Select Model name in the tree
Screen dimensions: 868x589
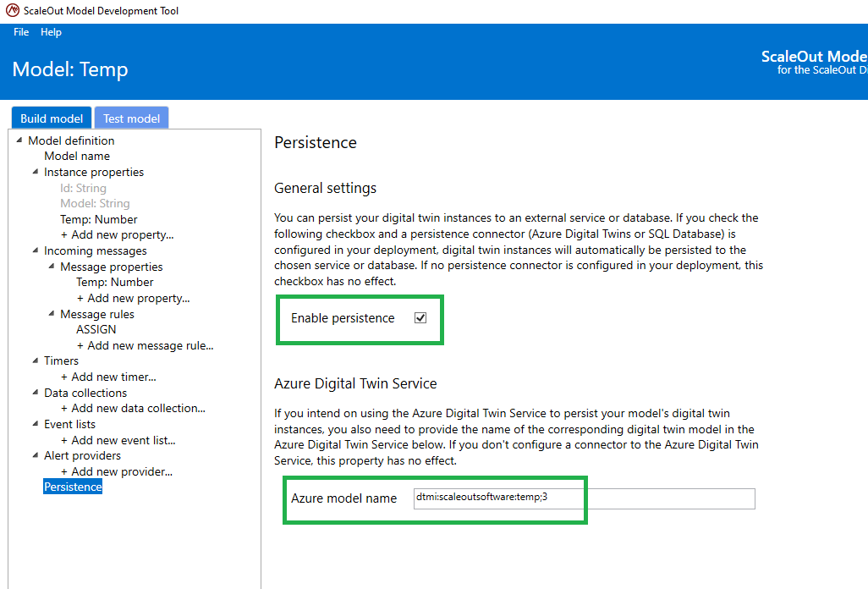pyautogui.click(x=77, y=156)
